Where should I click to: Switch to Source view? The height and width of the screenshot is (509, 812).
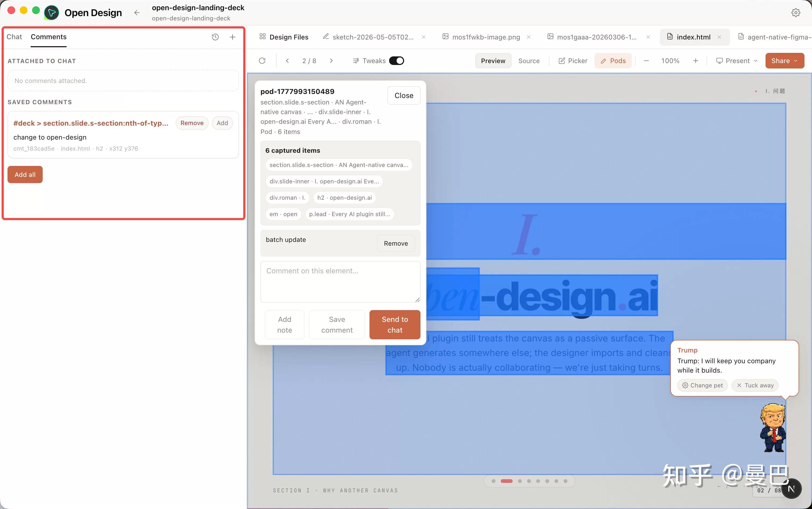[x=528, y=61]
